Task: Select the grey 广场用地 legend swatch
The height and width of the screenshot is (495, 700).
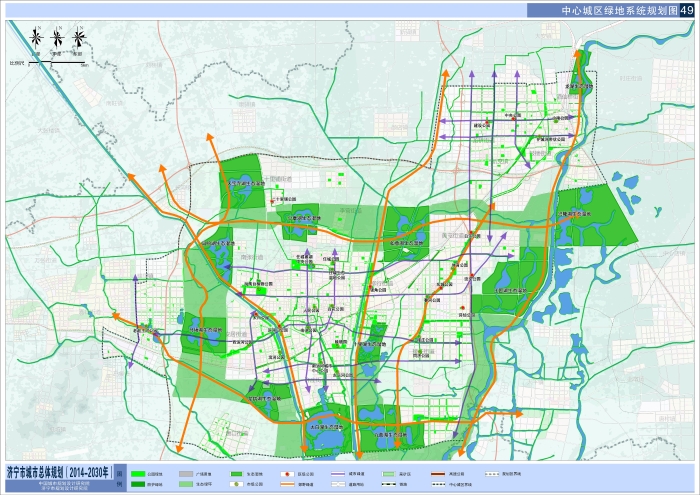Action: pyautogui.click(x=186, y=472)
